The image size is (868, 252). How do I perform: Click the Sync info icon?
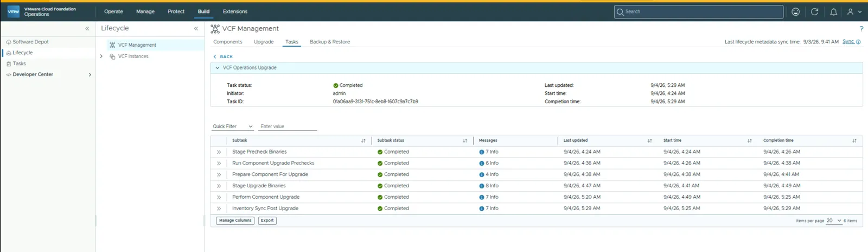[858, 42]
